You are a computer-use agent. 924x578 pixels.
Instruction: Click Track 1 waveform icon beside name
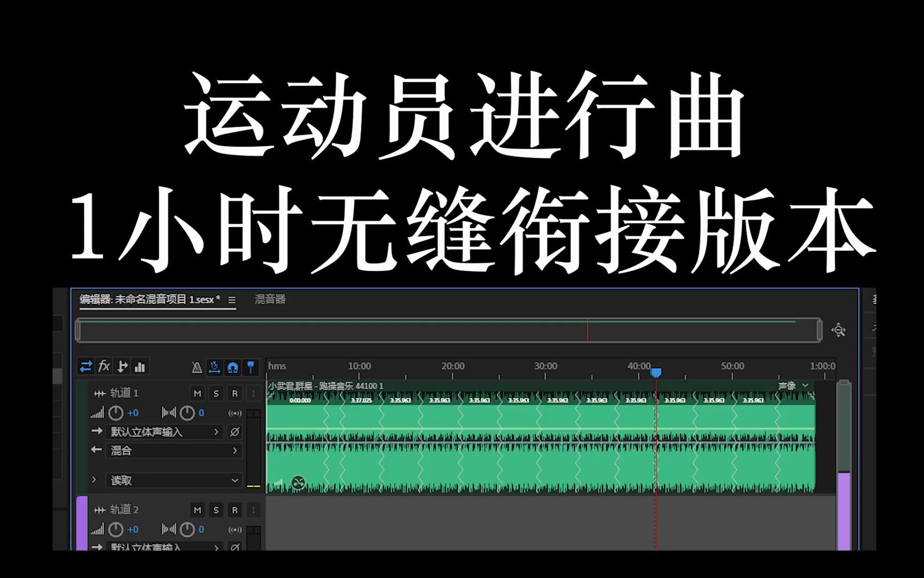click(x=99, y=394)
